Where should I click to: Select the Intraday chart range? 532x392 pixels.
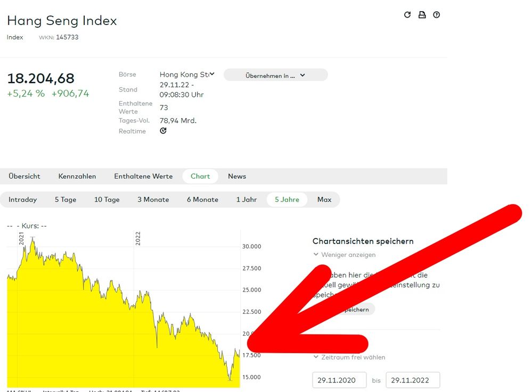(x=23, y=199)
